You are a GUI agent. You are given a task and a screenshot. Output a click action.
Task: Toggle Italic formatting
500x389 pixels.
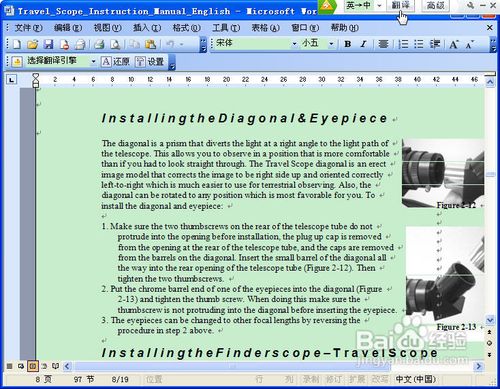click(364, 44)
